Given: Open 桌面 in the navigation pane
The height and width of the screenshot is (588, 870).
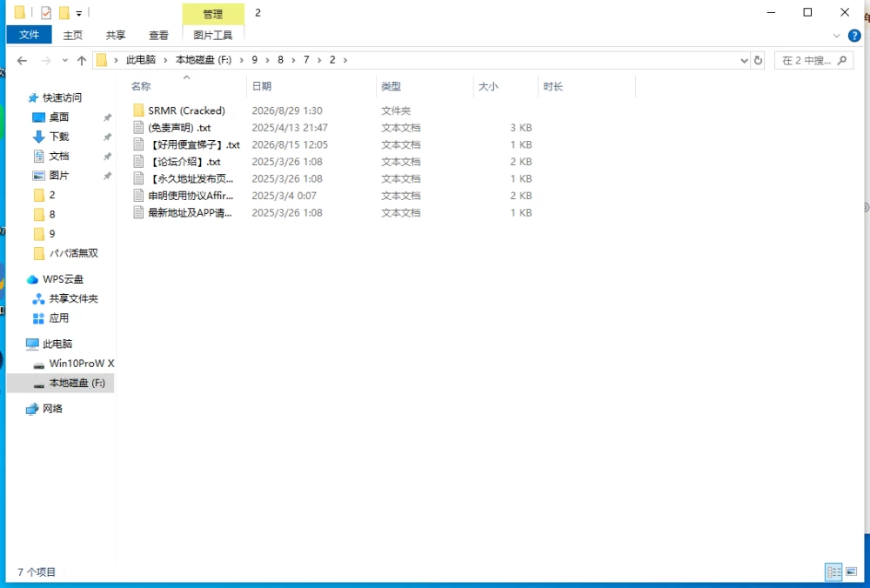Looking at the screenshot, I should pyautogui.click(x=59, y=117).
